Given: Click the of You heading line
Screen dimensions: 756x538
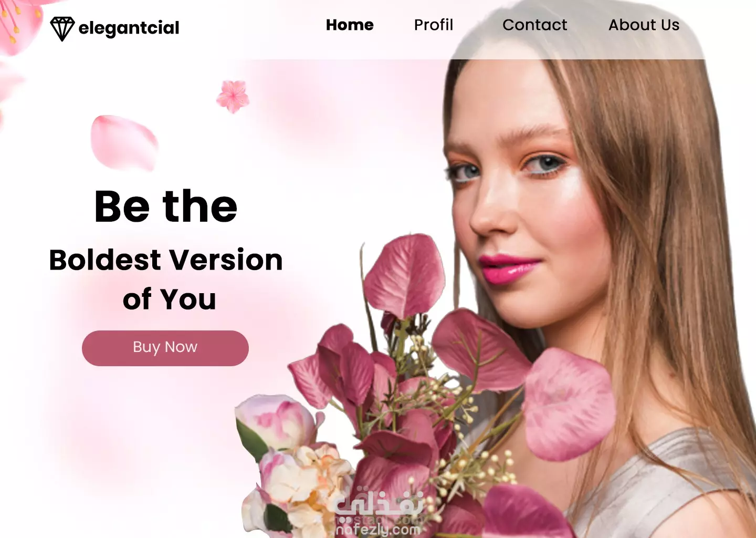Looking at the screenshot, I should click(169, 299).
